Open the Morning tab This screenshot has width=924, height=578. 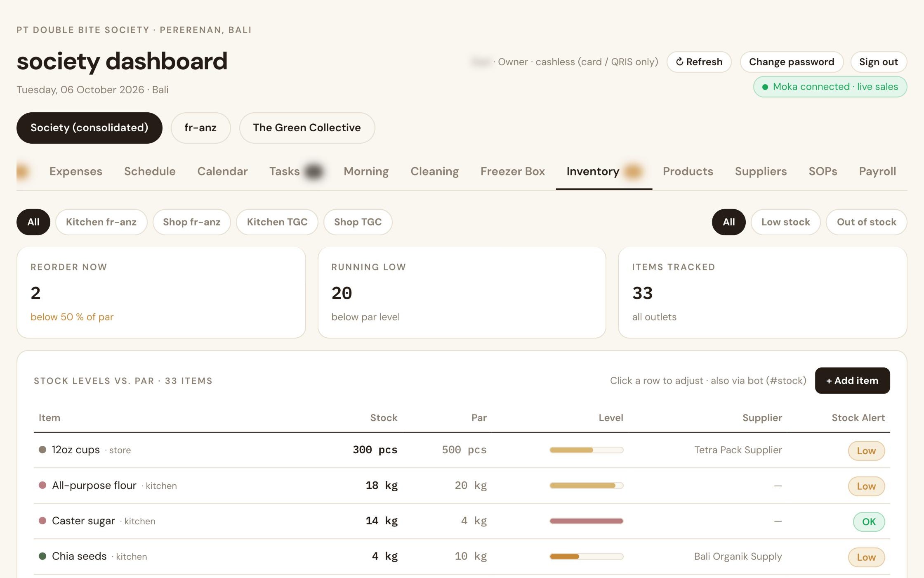click(366, 171)
